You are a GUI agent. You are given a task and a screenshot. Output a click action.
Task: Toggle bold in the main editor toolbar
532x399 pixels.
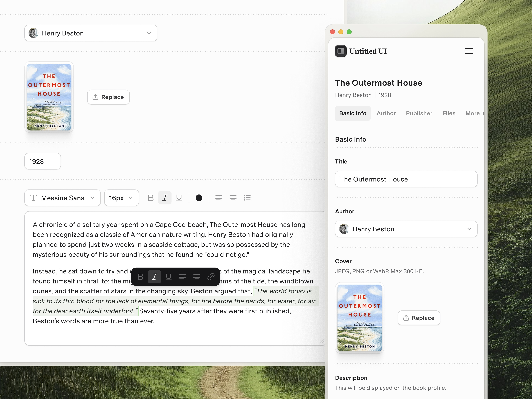click(151, 198)
